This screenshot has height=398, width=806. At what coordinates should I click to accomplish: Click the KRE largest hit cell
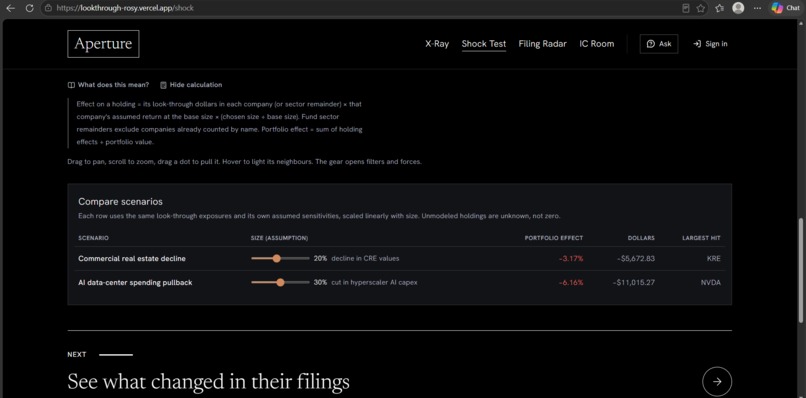point(713,259)
